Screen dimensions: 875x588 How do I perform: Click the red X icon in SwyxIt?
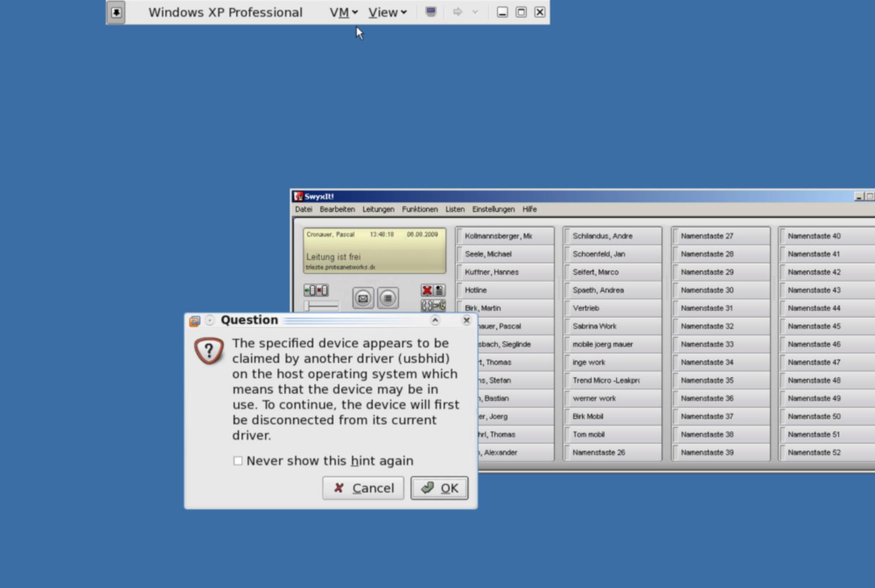(427, 290)
